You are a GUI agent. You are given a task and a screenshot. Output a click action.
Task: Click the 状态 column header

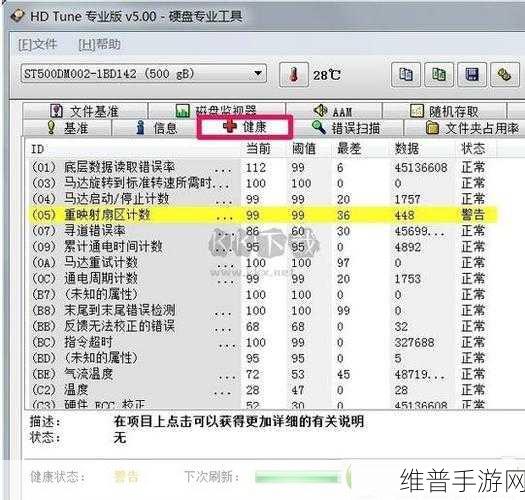[x=473, y=148]
